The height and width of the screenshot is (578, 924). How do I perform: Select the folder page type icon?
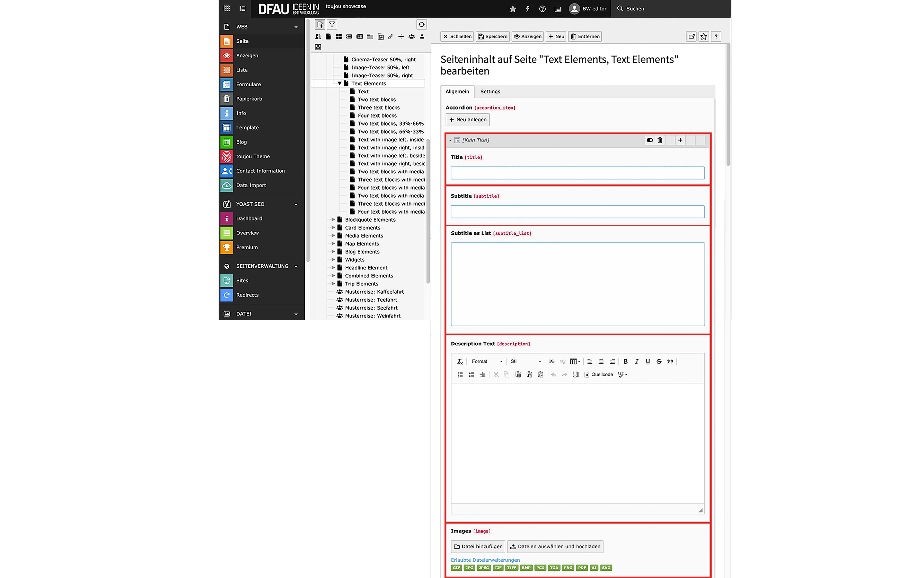[x=370, y=36]
